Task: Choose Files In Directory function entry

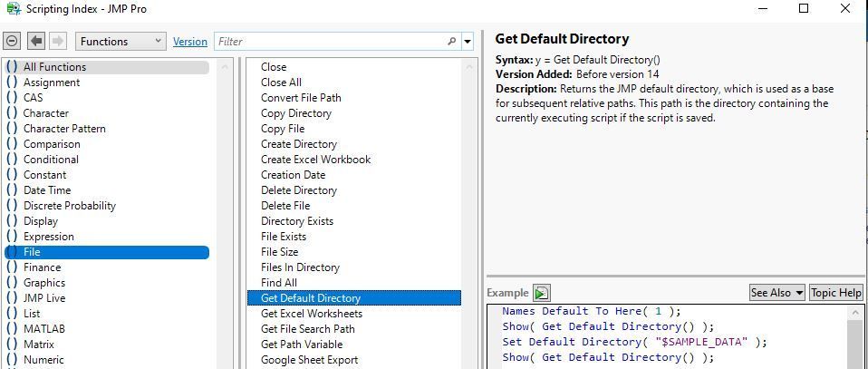Action: click(x=300, y=267)
